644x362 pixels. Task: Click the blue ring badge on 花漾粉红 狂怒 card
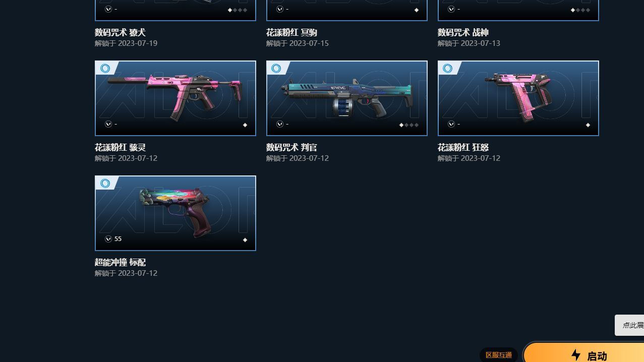tap(448, 69)
